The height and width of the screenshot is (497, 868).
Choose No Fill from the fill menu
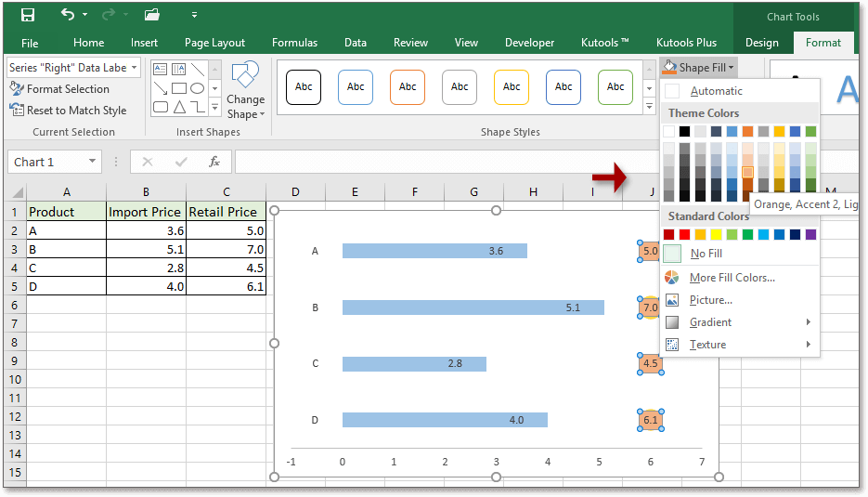click(706, 254)
